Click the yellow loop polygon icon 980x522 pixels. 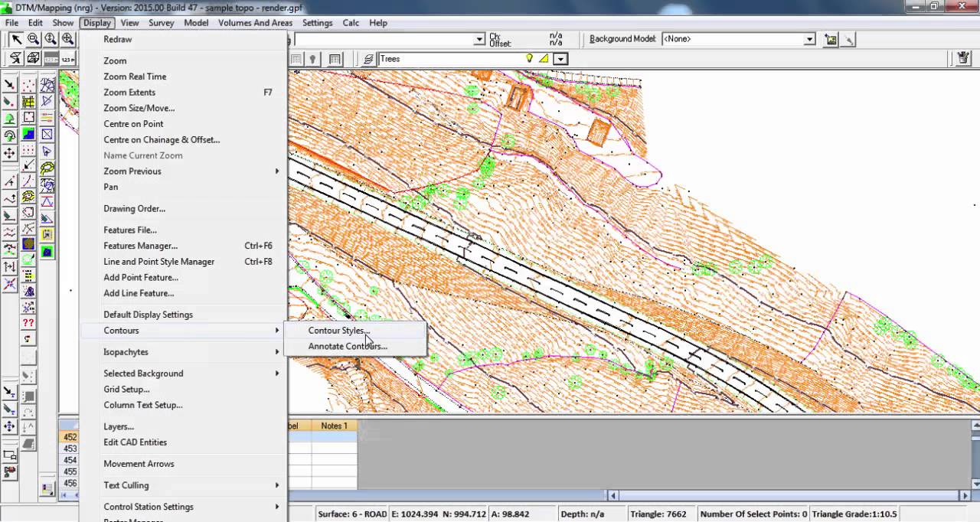point(47,168)
